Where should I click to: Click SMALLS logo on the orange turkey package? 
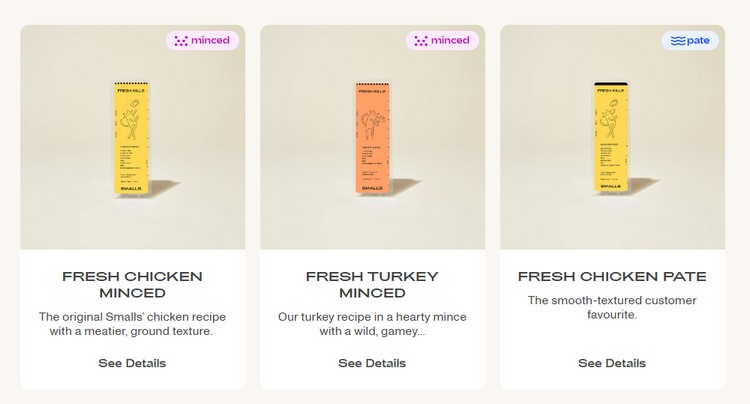tap(370, 188)
